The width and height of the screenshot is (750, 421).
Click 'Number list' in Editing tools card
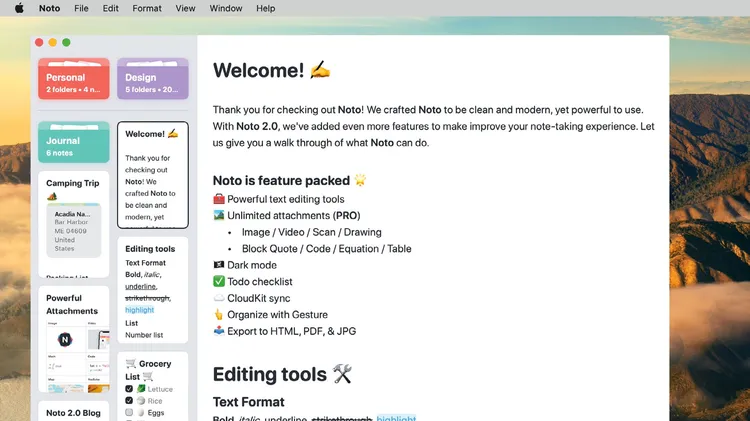(x=144, y=335)
